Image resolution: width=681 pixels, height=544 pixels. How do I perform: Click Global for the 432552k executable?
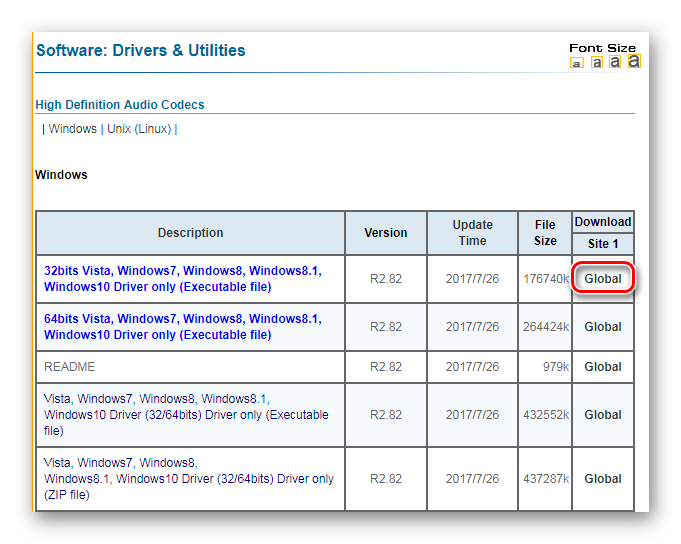click(x=603, y=415)
